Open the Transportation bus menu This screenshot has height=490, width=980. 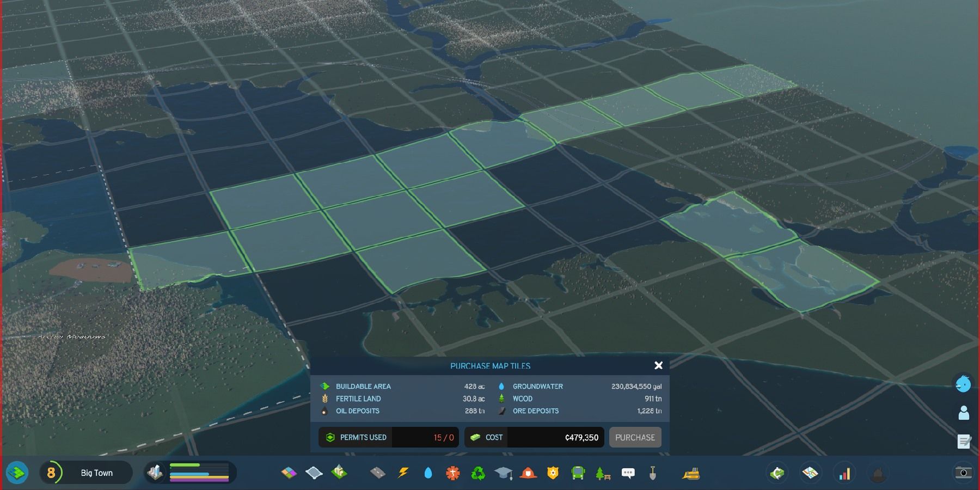pyautogui.click(x=578, y=473)
